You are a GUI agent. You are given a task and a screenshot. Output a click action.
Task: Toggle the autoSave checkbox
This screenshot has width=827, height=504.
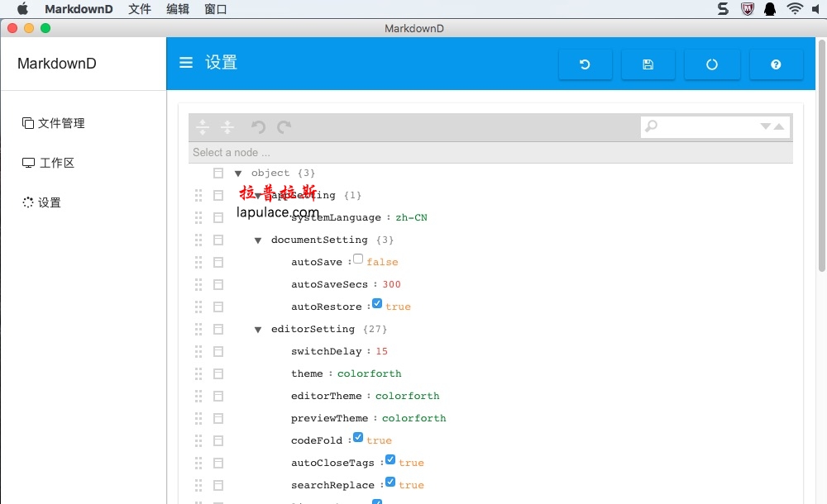click(x=358, y=259)
